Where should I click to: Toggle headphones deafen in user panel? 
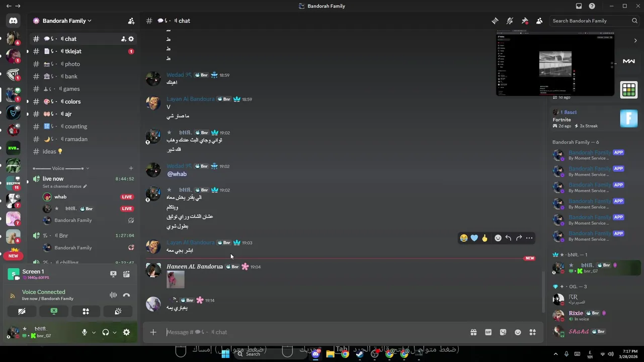point(106,332)
